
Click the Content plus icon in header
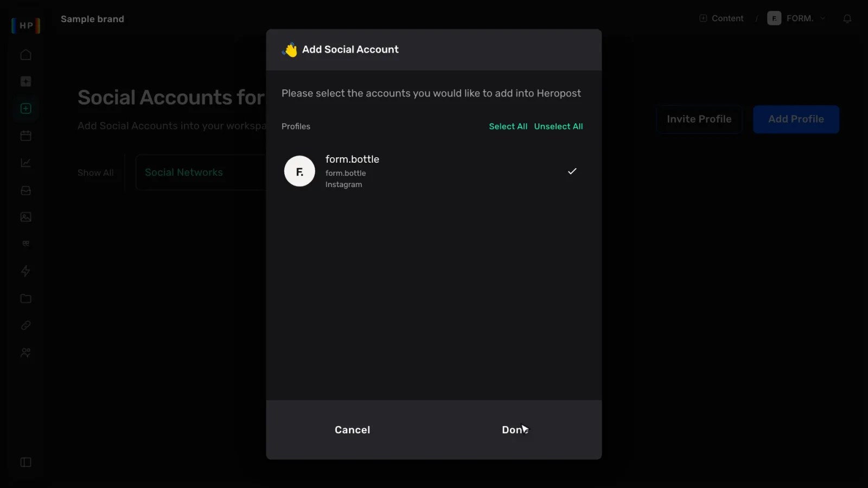point(703,18)
